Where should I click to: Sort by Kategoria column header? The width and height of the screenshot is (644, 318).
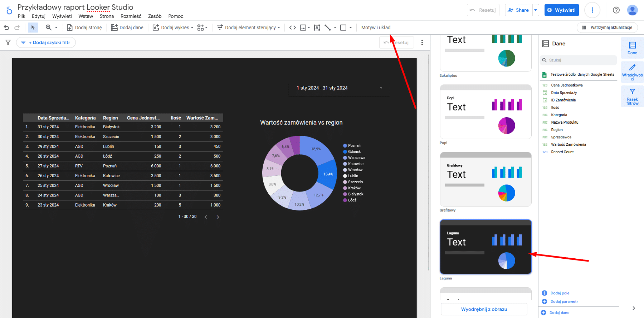click(x=85, y=118)
